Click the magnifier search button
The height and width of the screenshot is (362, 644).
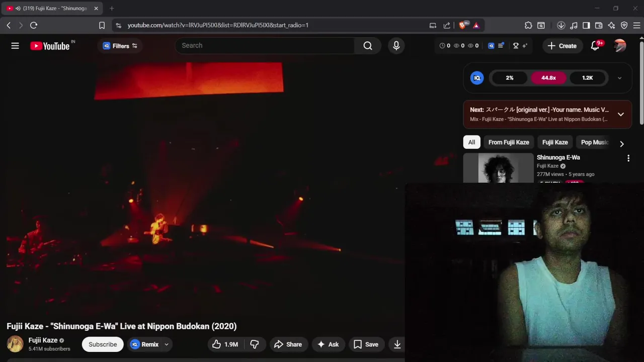[368, 46]
